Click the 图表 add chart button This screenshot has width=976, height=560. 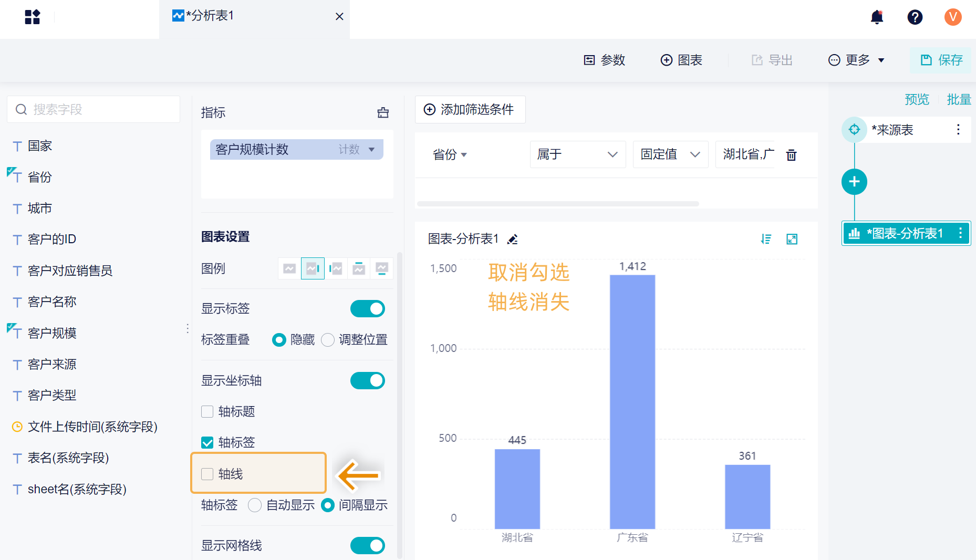(x=681, y=60)
